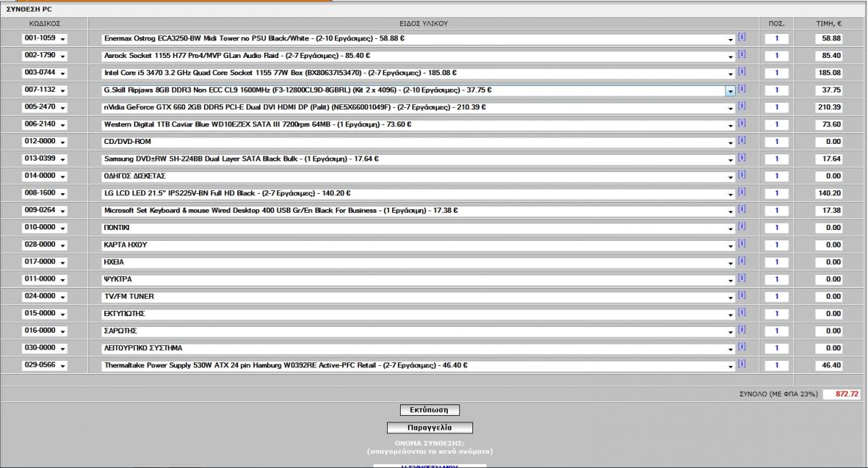This screenshot has width=868, height=468.
Task: Open code dropdown 006-2140
Action: [x=44, y=124]
